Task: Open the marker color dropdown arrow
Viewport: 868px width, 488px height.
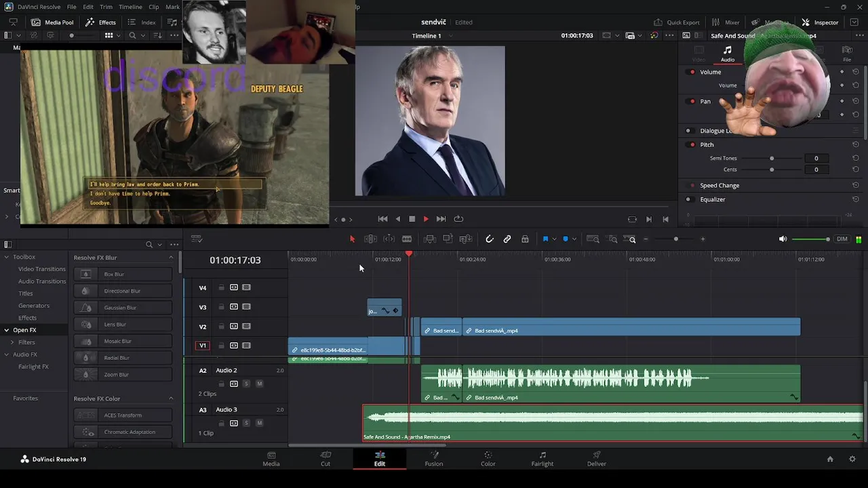Action: click(x=574, y=239)
